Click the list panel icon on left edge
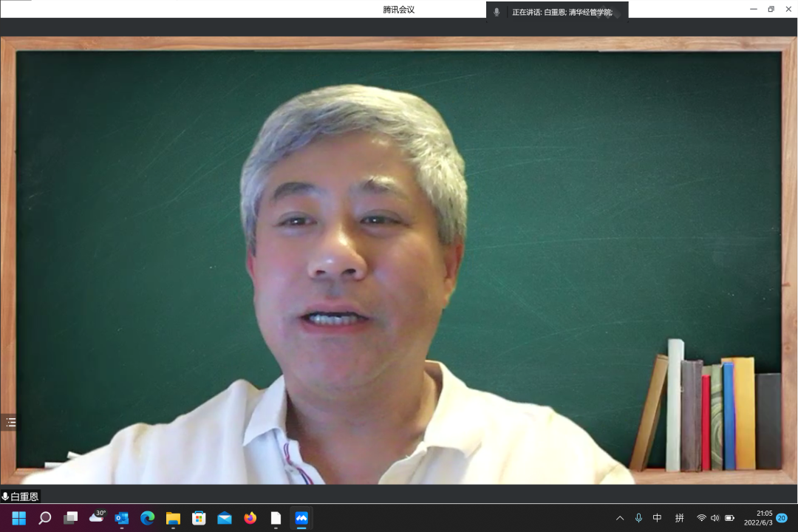The width and height of the screenshot is (798, 532). [10, 423]
